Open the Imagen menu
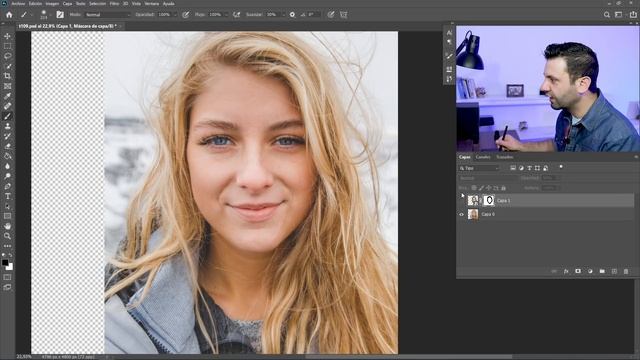Screen dimensions: 640x360 pos(52,3)
